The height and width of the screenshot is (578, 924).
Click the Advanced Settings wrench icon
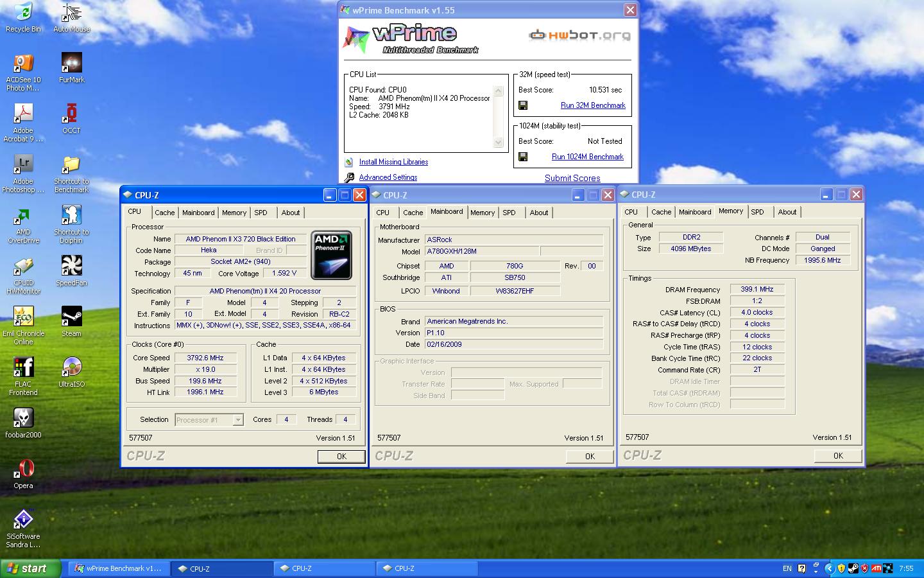pos(349,177)
